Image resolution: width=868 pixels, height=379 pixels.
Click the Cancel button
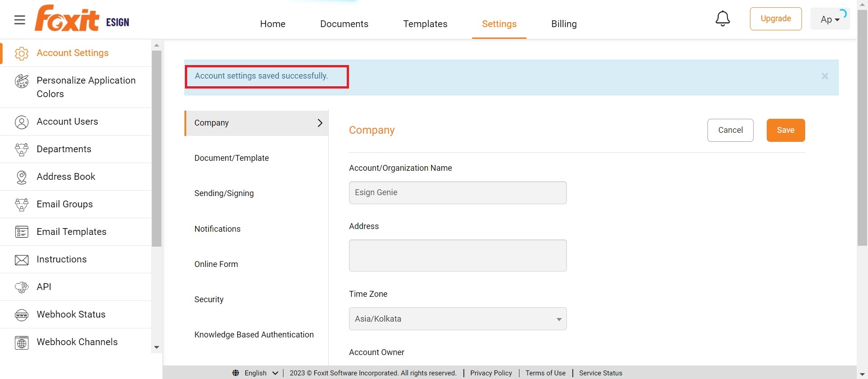730,130
